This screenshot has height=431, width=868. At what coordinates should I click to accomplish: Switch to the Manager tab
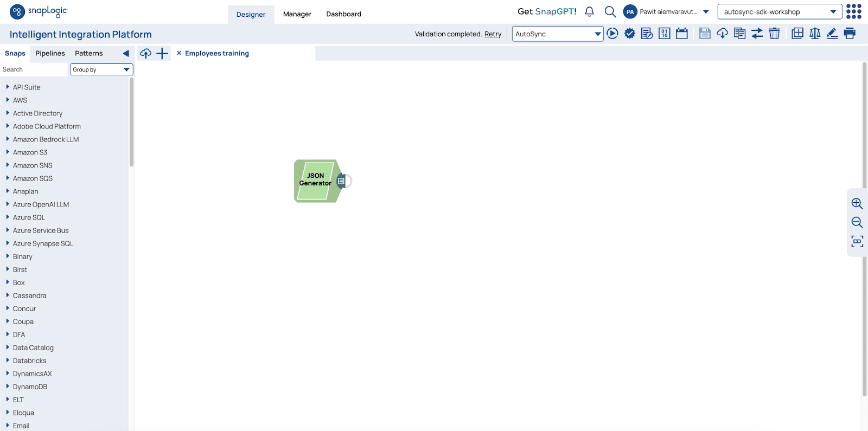click(297, 14)
